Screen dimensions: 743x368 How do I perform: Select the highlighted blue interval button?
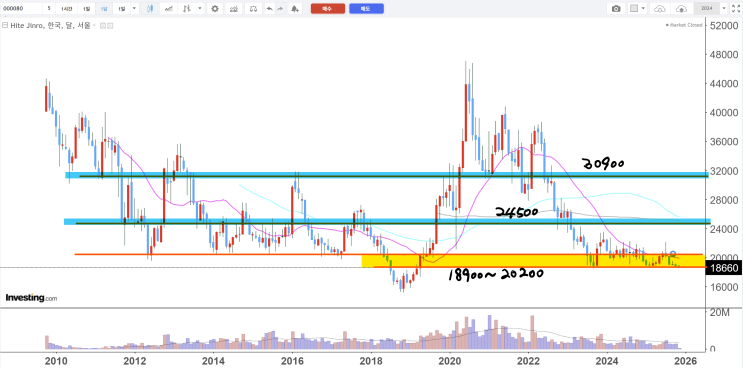click(x=104, y=9)
